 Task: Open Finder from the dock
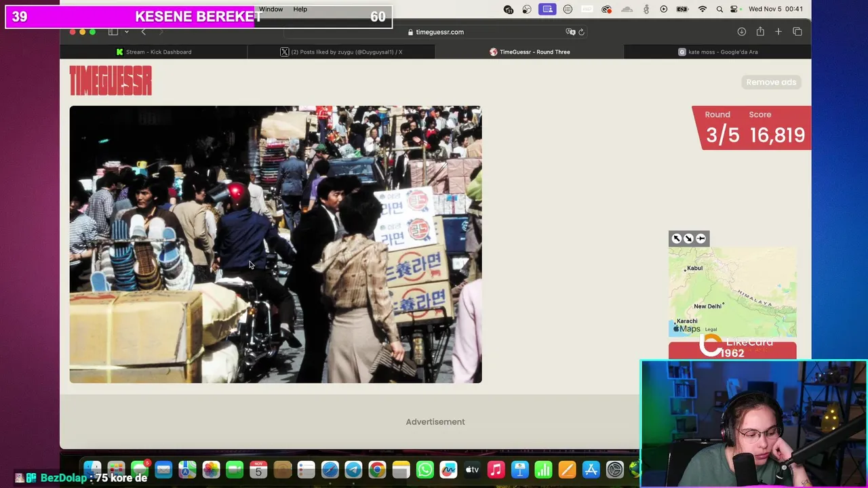click(92, 469)
